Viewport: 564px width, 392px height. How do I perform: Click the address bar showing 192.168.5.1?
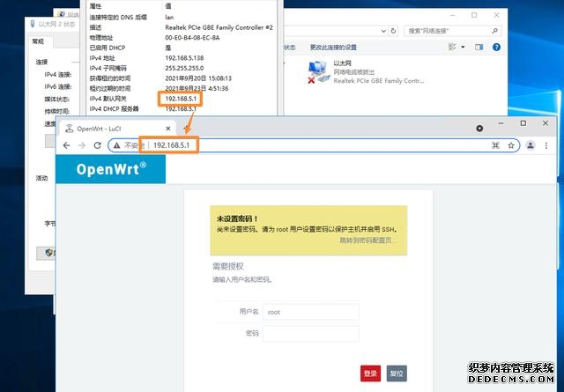tap(313, 145)
